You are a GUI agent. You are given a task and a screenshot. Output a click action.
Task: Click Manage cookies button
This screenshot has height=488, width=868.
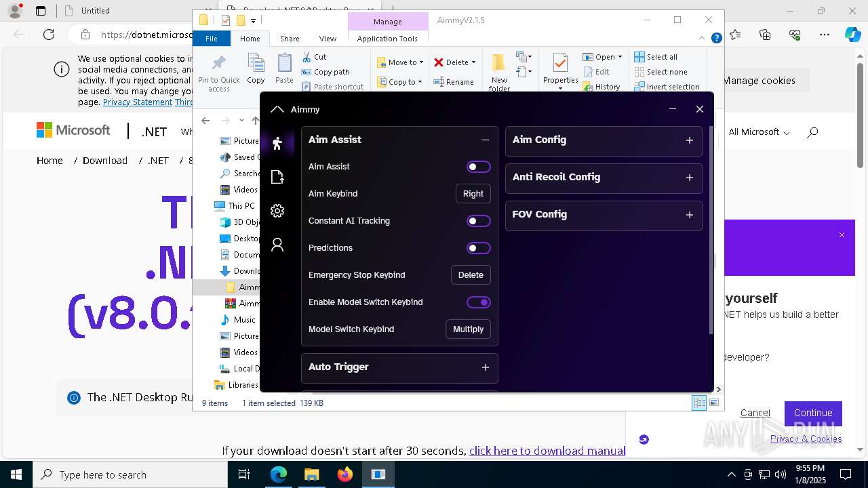(x=759, y=81)
